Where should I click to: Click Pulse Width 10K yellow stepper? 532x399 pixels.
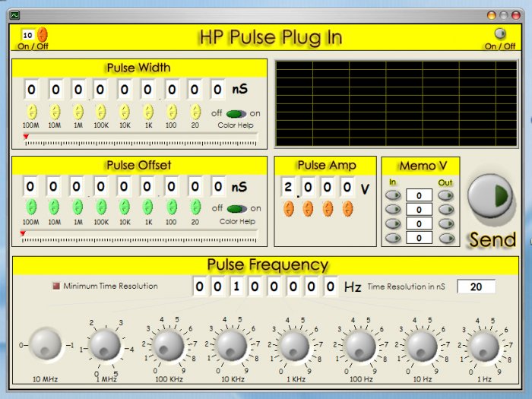pyautogui.click(x=125, y=112)
